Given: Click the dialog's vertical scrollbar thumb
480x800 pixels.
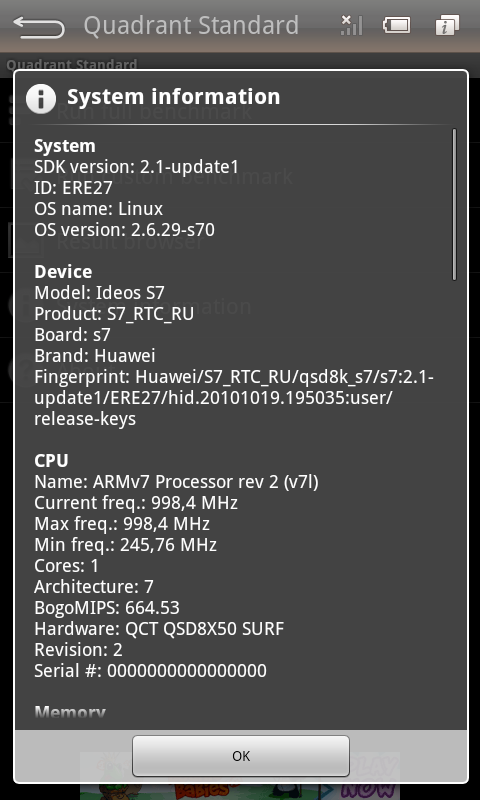Looking at the screenshot, I should 454,204.
